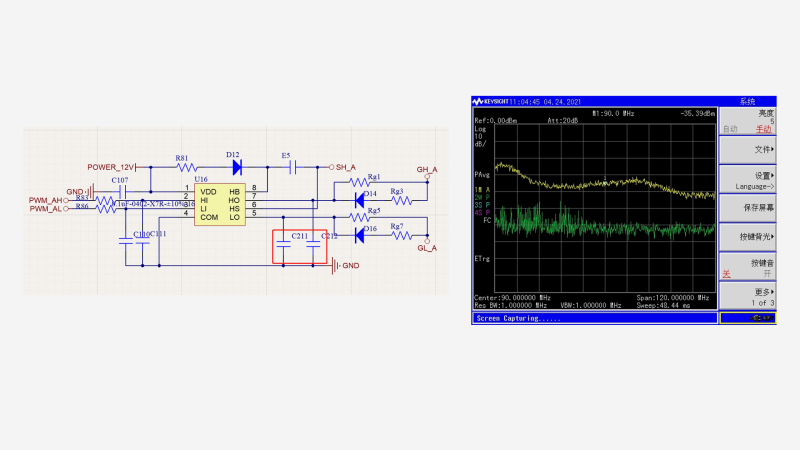Turn key sound 关 (off)
Viewport: 800px width, 450px height.
tap(727, 273)
